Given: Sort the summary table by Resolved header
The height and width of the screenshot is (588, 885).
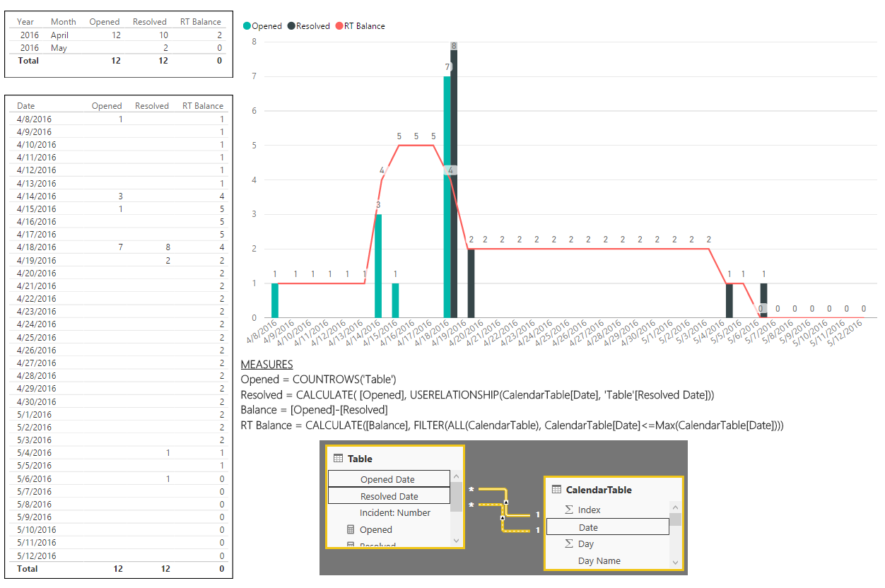Looking at the screenshot, I should click(150, 22).
